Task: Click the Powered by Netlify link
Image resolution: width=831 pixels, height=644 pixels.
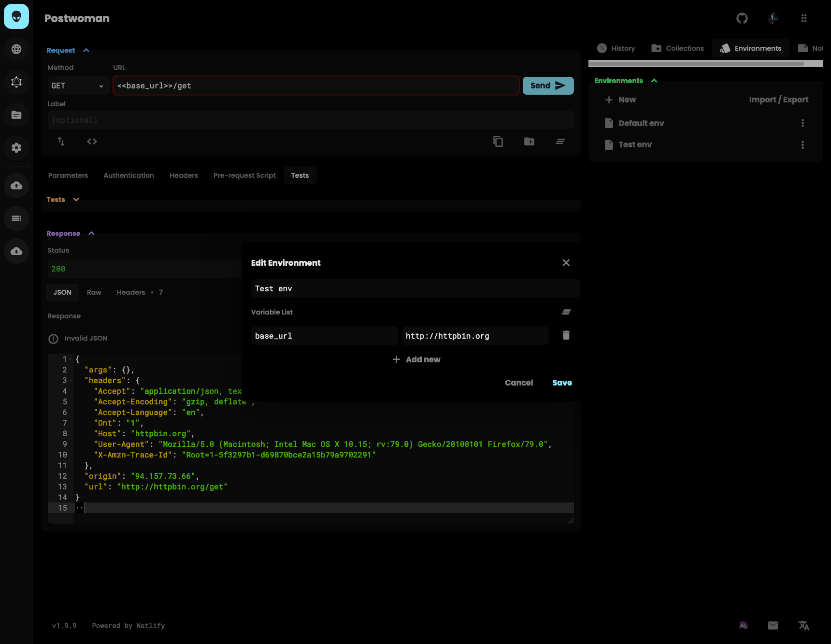Action: tap(129, 626)
